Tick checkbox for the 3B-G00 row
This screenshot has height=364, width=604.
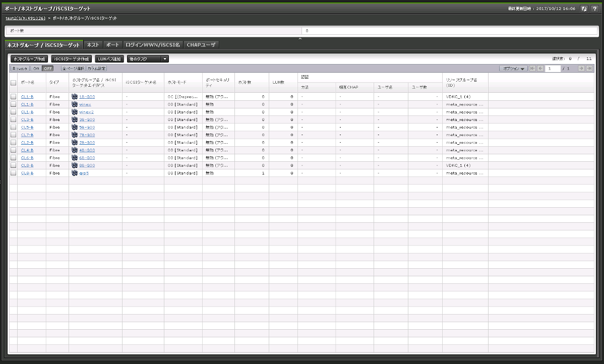coord(14,119)
